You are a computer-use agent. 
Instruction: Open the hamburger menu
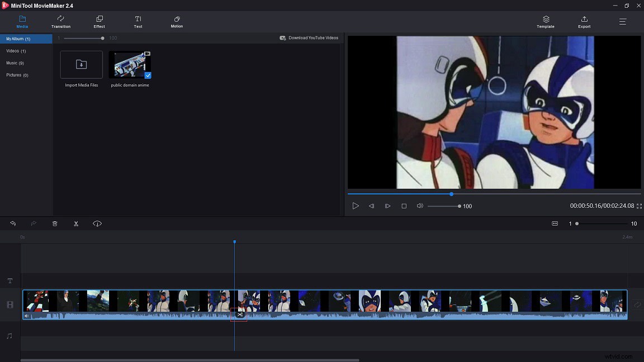tap(622, 22)
